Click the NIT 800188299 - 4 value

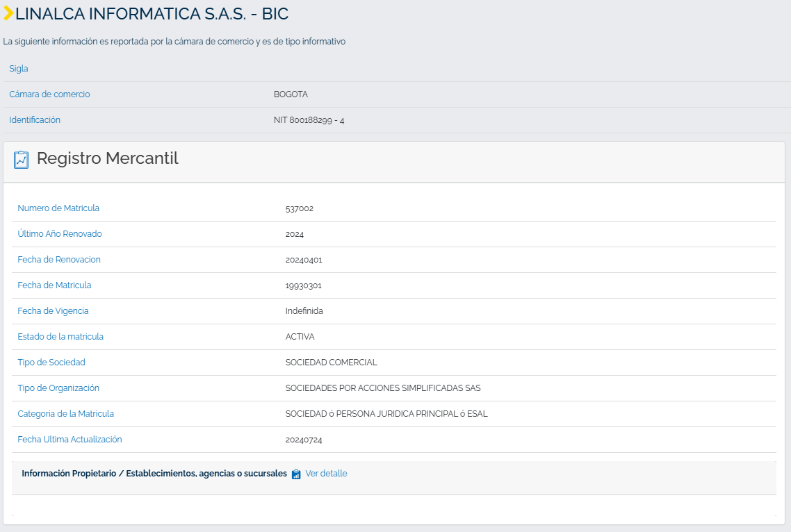(309, 120)
